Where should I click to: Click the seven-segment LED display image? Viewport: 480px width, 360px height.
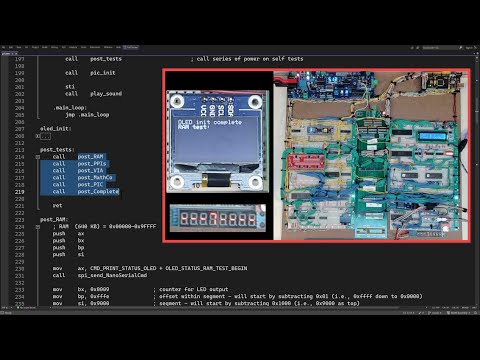[x=218, y=218]
